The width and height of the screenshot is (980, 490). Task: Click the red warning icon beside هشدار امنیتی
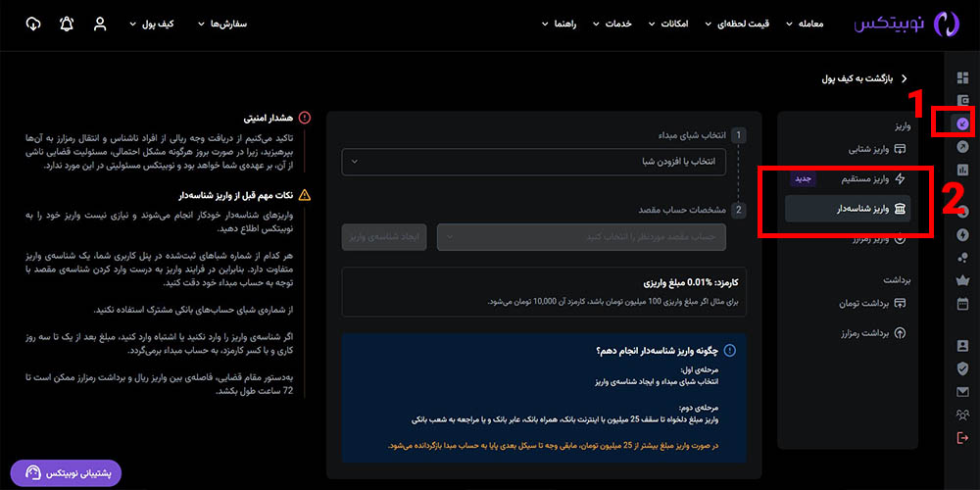point(305,117)
